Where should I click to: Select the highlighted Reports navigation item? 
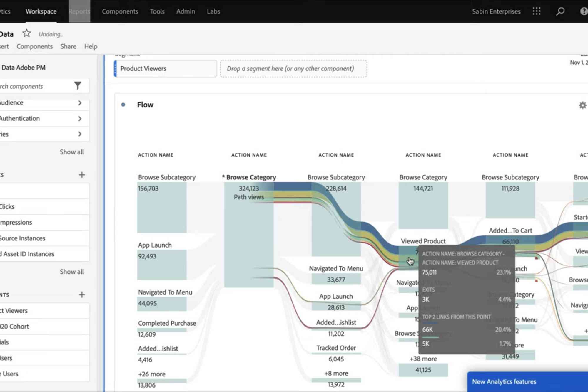pyautogui.click(x=79, y=11)
